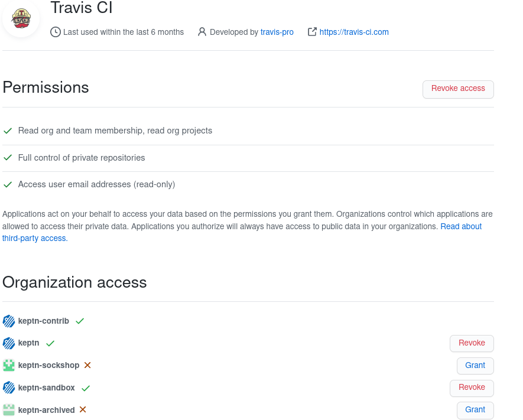Click the Travis CI application avatar icon

pos(21,19)
